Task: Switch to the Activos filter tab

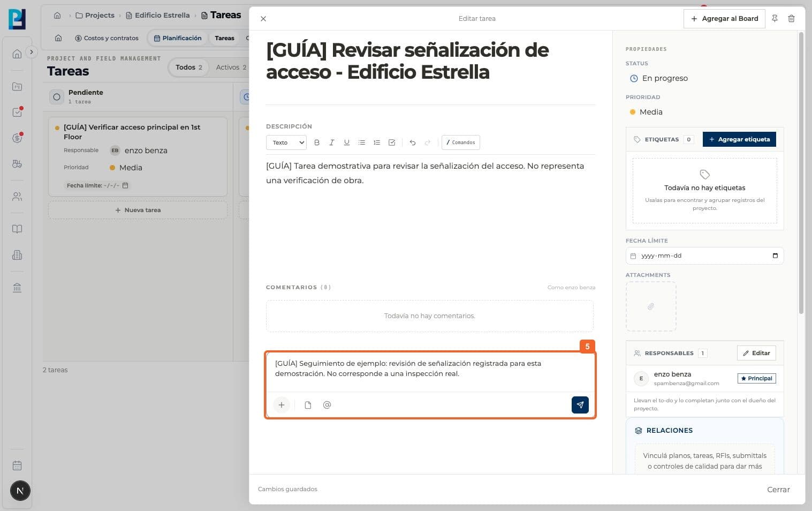Action: pyautogui.click(x=231, y=67)
